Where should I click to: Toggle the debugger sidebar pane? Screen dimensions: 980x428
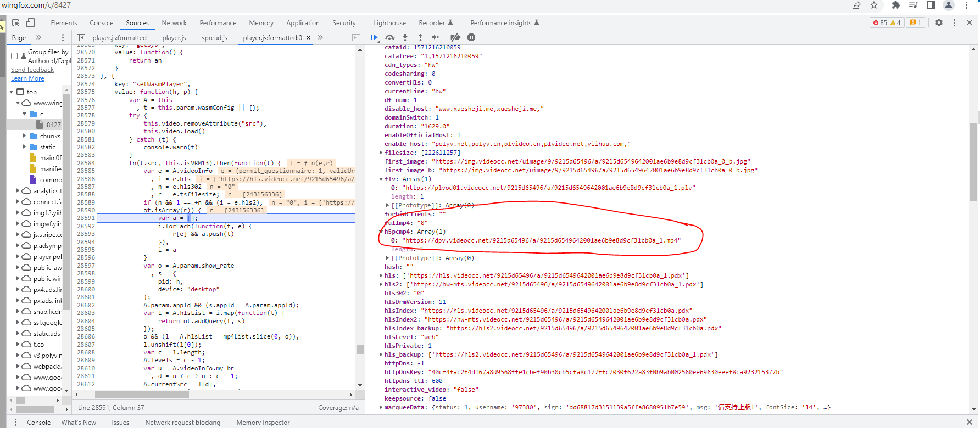point(356,38)
